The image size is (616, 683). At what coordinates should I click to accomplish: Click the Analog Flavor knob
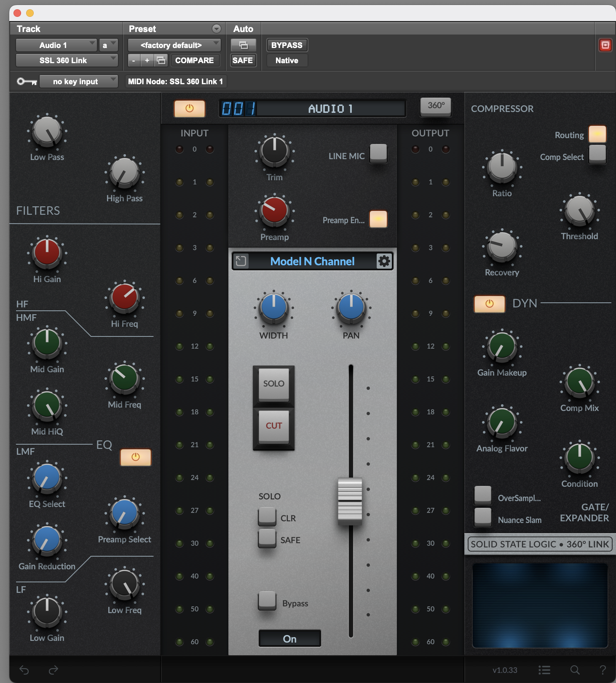502,422
